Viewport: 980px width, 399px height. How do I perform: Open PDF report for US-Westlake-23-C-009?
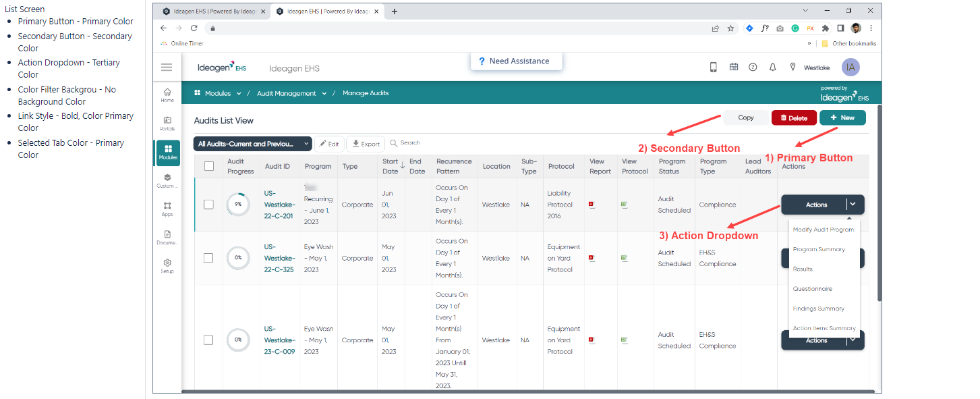coord(592,340)
